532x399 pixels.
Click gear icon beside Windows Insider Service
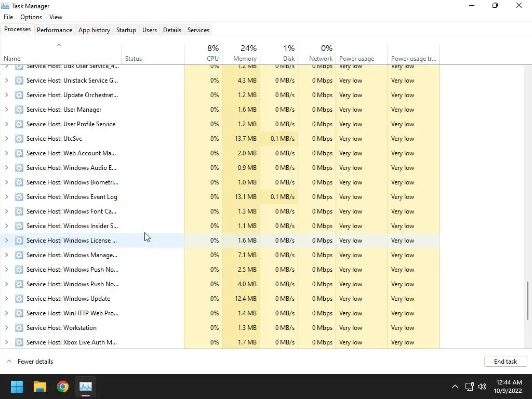tap(19, 227)
